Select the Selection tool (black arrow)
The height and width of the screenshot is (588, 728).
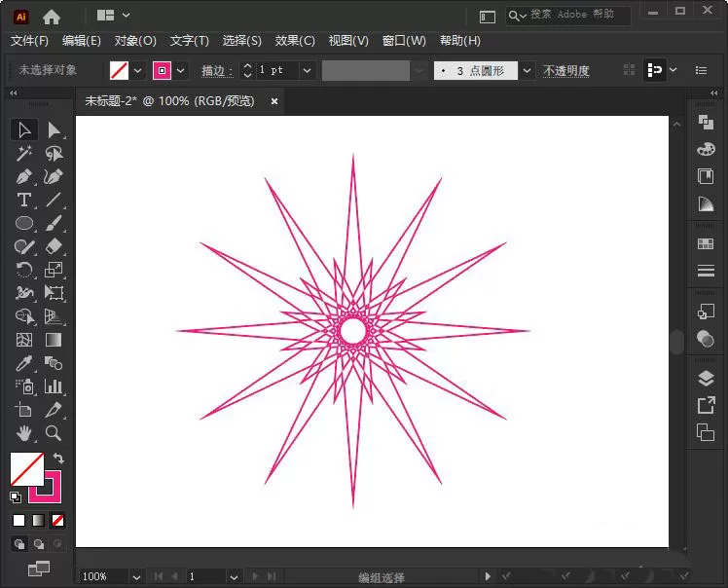[x=23, y=130]
